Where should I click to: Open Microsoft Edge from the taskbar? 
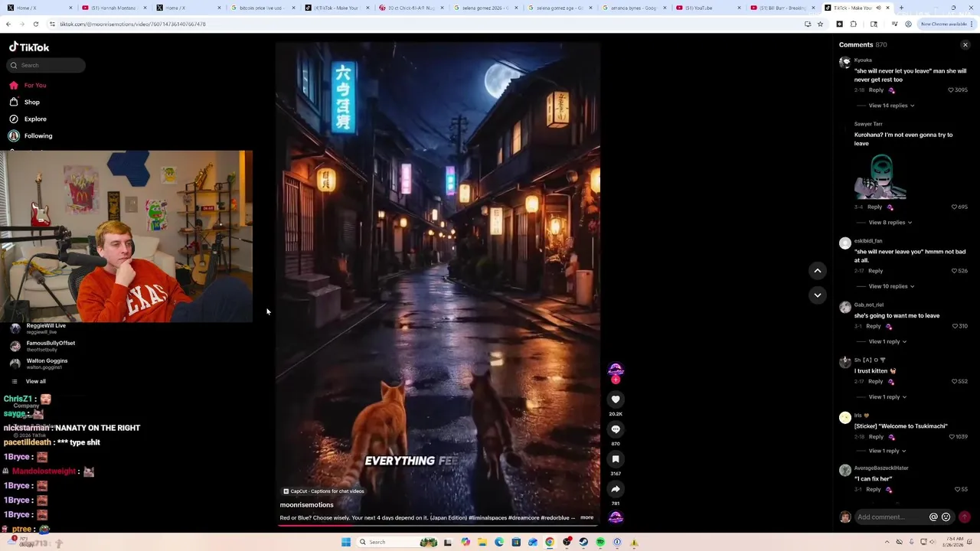tap(499, 542)
